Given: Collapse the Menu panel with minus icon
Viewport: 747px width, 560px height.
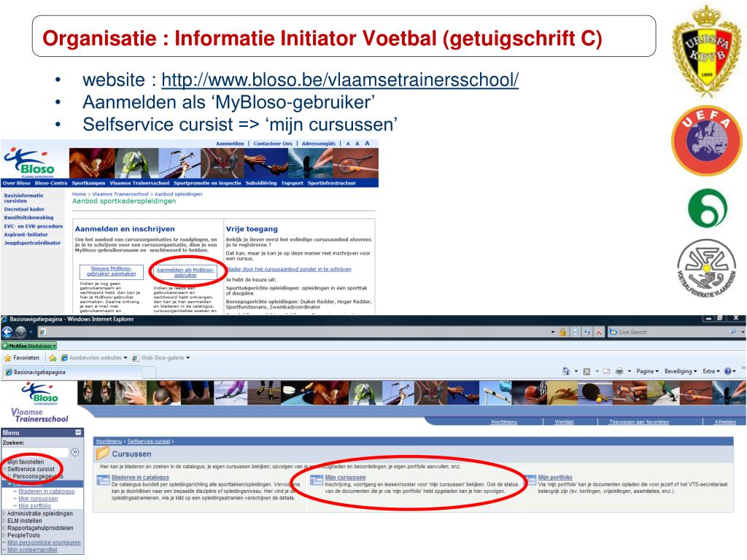Looking at the screenshot, I should click(x=78, y=432).
